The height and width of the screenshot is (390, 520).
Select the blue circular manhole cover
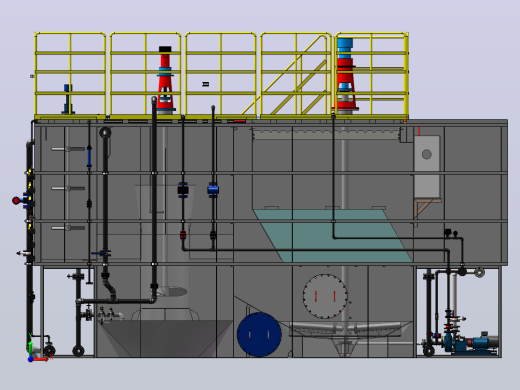coord(259,335)
